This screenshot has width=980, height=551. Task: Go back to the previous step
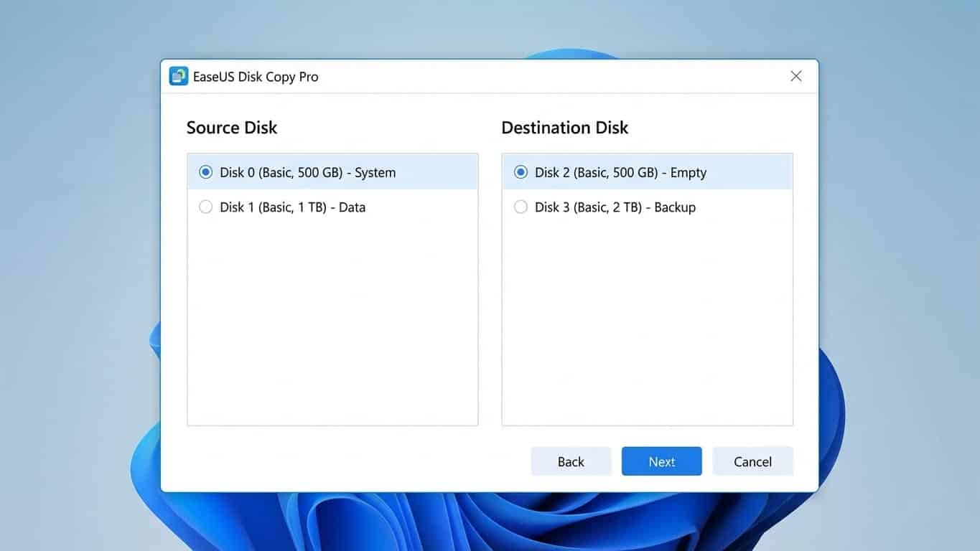(571, 461)
